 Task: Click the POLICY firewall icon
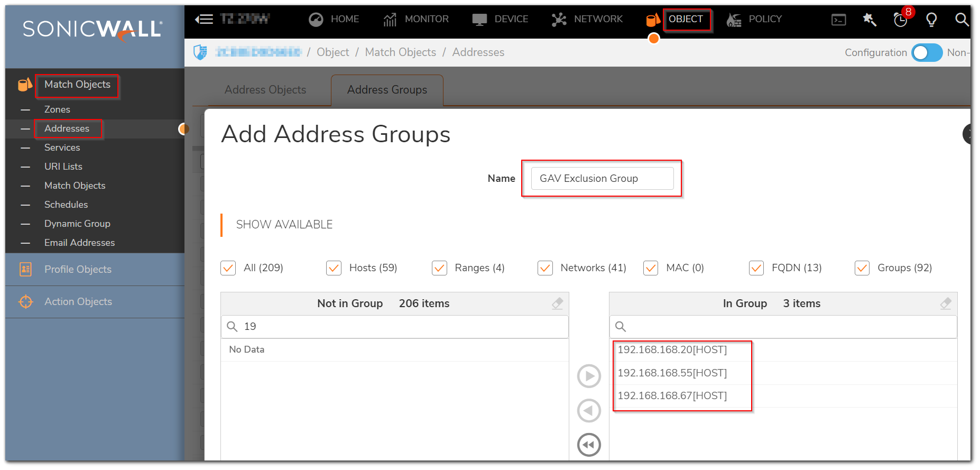(734, 20)
